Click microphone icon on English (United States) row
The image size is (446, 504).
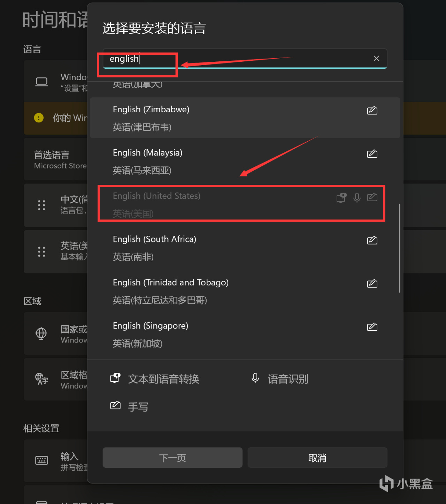[x=357, y=198]
